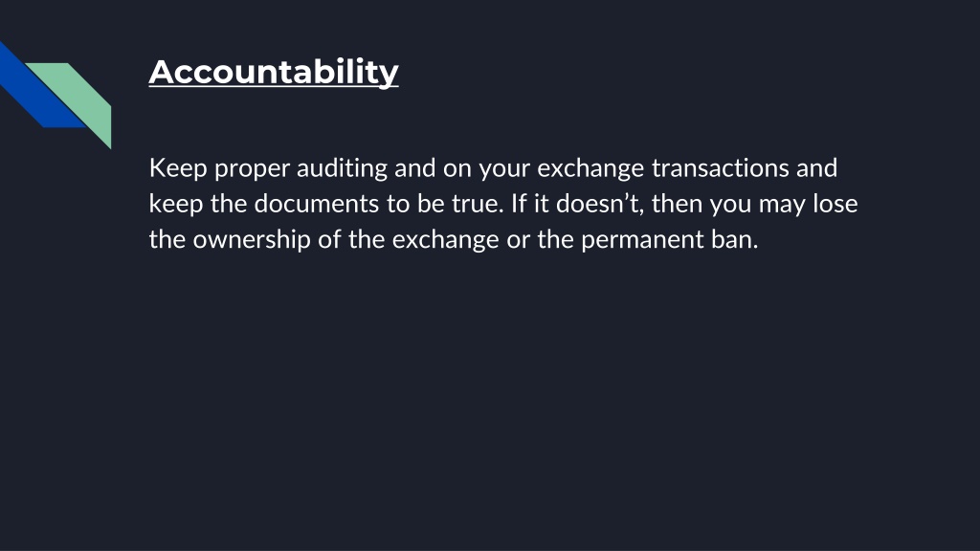Click the underlined Accountability heading

(274, 73)
